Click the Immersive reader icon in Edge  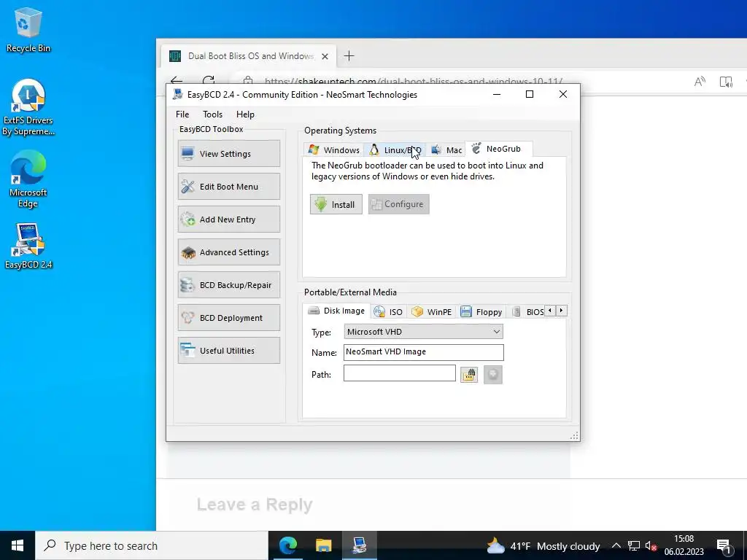coord(726,82)
